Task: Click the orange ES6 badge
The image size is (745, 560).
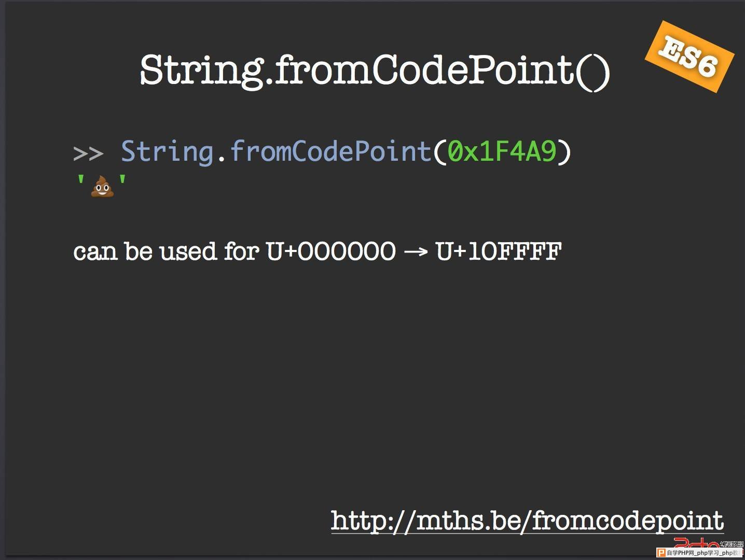Action: (x=689, y=57)
